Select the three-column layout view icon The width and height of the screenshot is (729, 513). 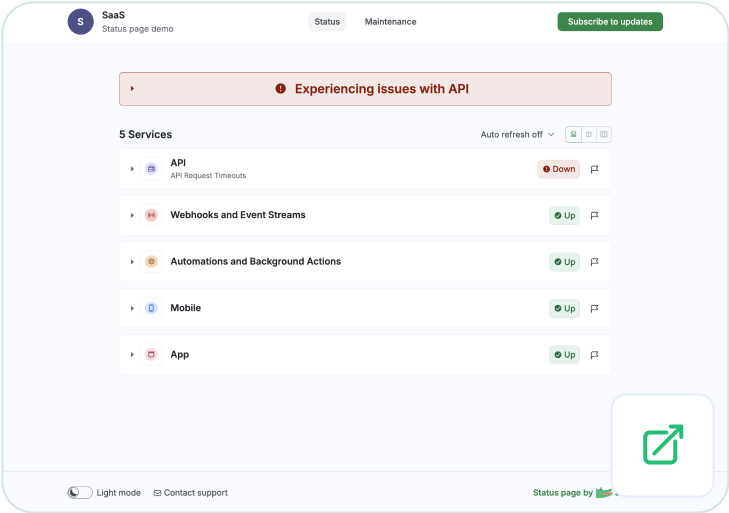[x=603, y=134]
